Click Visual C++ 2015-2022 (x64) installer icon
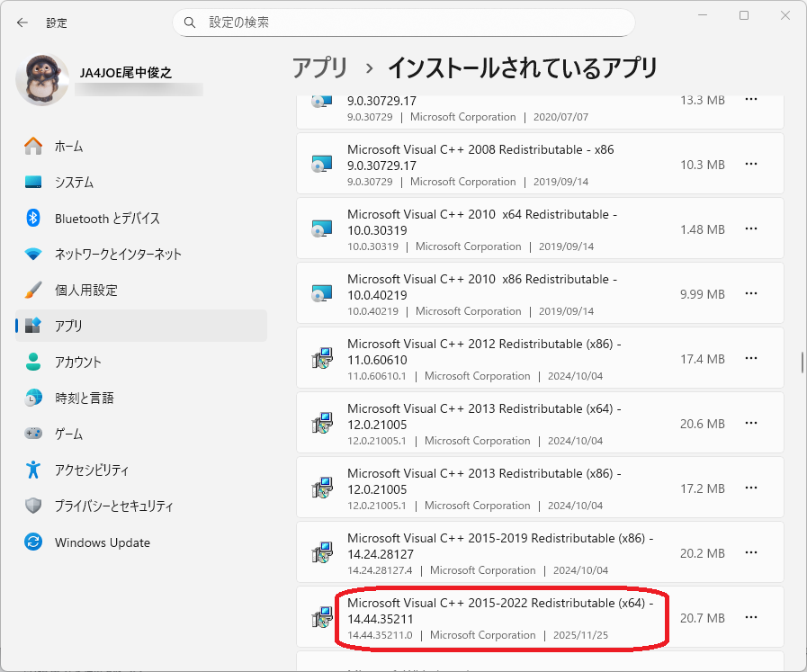 [x=322, y=618]
